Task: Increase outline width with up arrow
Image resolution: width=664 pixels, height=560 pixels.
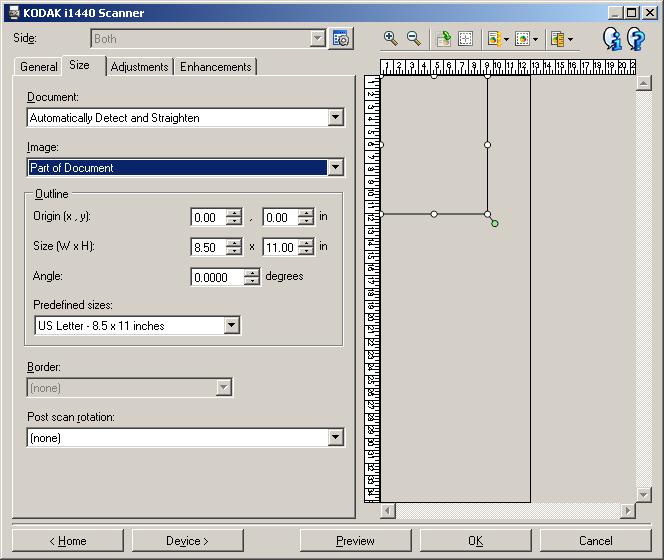Action: (234, 243)
